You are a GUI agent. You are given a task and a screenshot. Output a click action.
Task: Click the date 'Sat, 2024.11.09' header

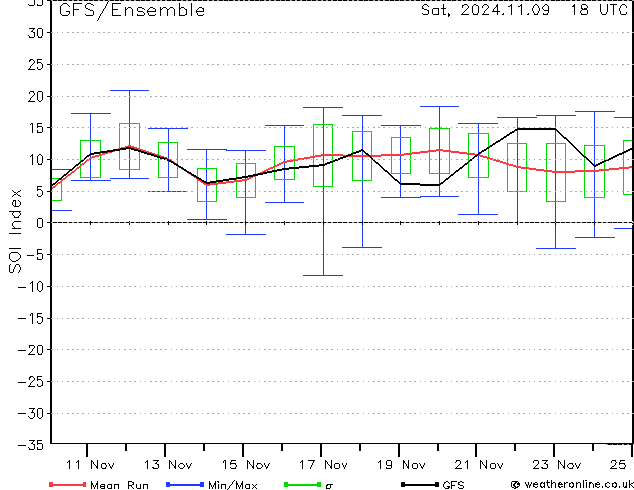485,10
